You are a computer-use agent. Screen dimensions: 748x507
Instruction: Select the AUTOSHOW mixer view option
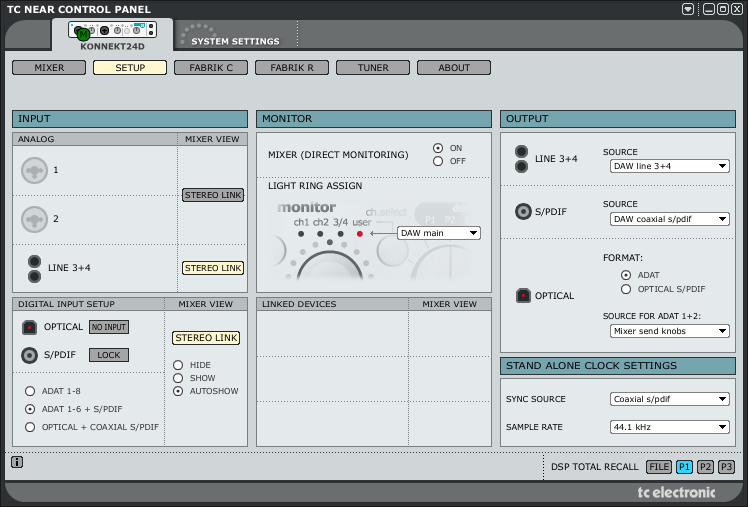coord(178,391)
